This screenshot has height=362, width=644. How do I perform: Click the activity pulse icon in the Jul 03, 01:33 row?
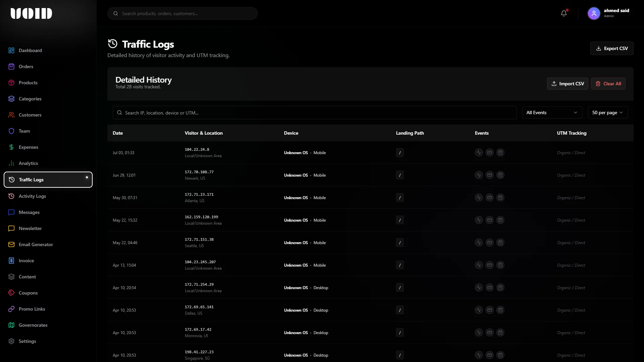[479, 153]
